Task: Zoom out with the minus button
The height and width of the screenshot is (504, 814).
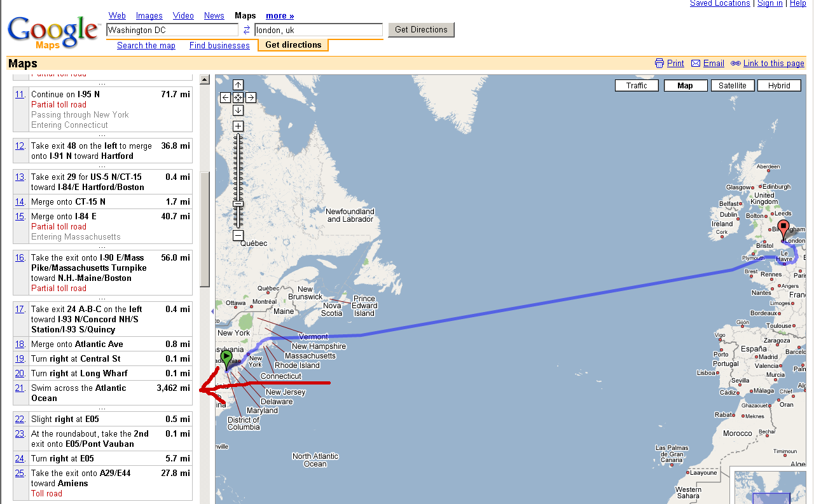Action: click(238, 236)
